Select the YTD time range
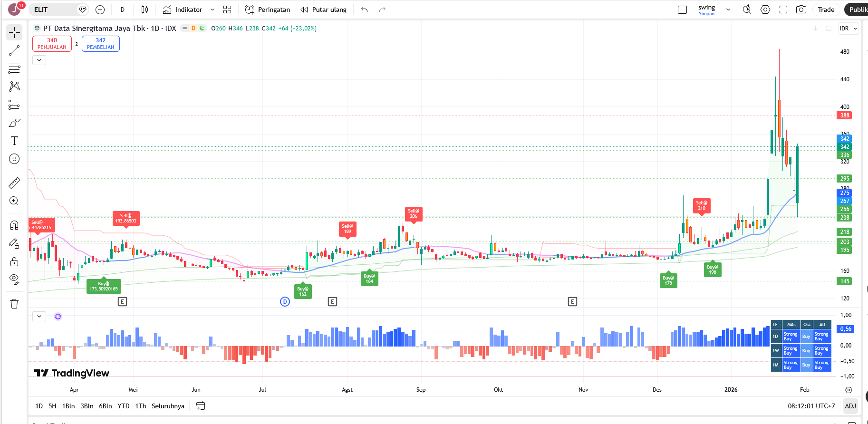The width and height of the screenshot is (868, 424). click(x=124, y=406)
